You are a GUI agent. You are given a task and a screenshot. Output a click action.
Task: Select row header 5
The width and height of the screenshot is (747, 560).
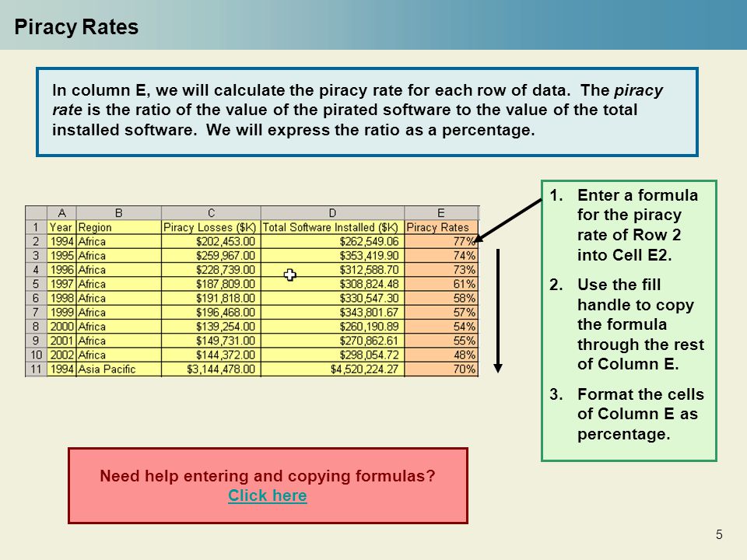click(37, 285)
